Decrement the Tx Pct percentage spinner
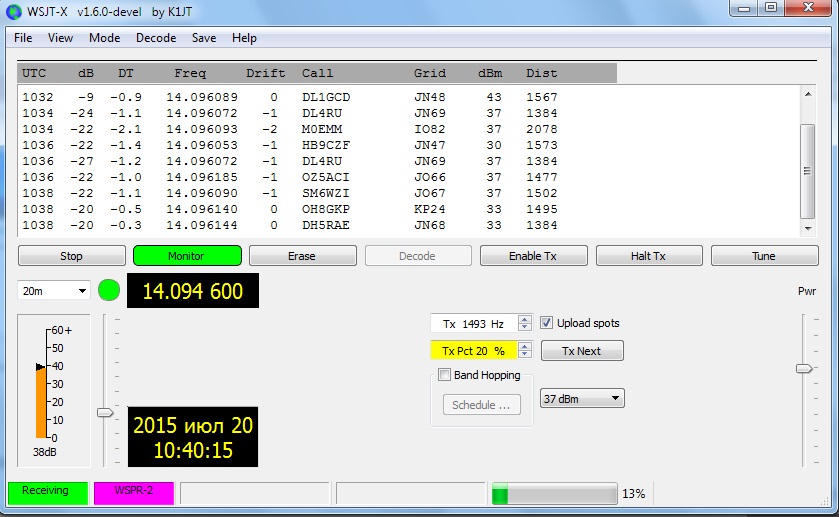The width and height of the screenshot is (839, 517). 525,355
